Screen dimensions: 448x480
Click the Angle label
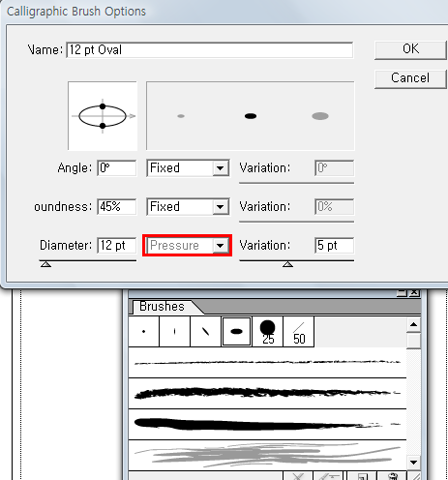75,168
